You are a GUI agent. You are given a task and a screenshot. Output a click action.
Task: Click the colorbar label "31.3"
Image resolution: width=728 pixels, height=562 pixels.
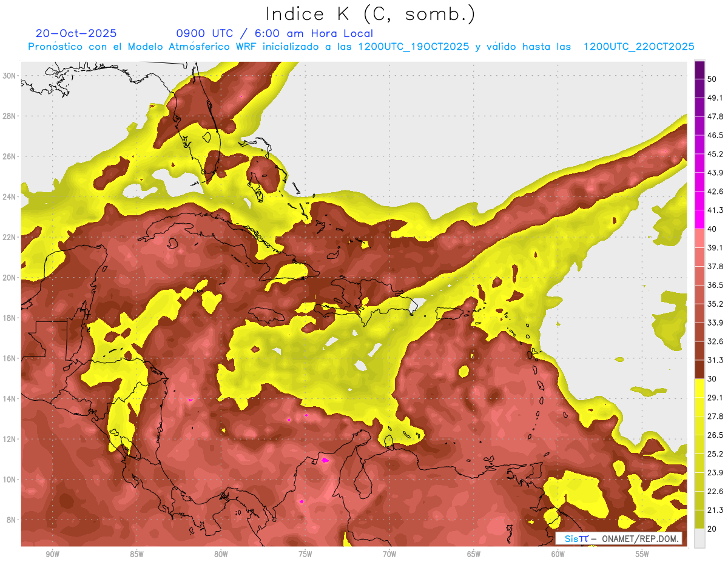click(715, 360)
